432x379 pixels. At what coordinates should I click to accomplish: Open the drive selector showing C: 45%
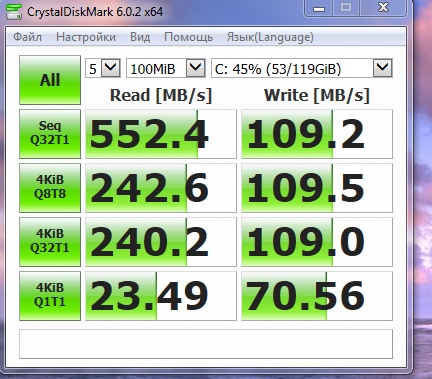tap(302, 68)
